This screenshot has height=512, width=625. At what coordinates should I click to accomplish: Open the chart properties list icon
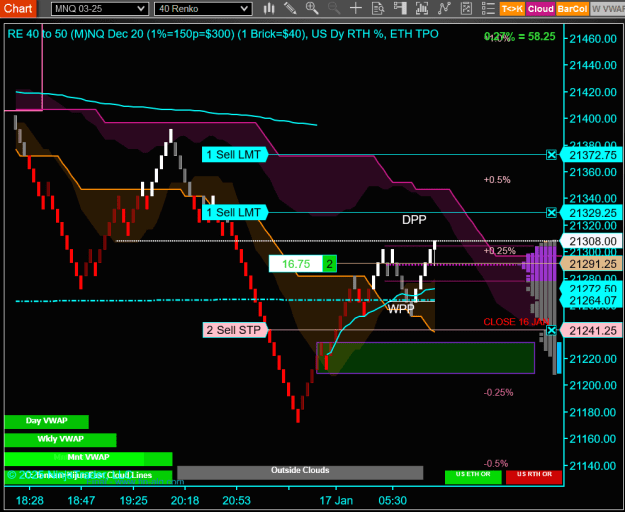point(488,8)
